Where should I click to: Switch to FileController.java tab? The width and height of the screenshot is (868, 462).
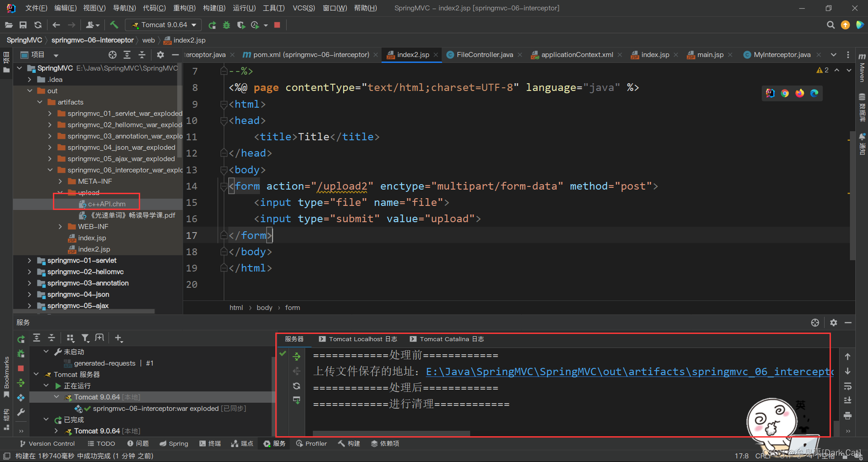click(484, 55)
